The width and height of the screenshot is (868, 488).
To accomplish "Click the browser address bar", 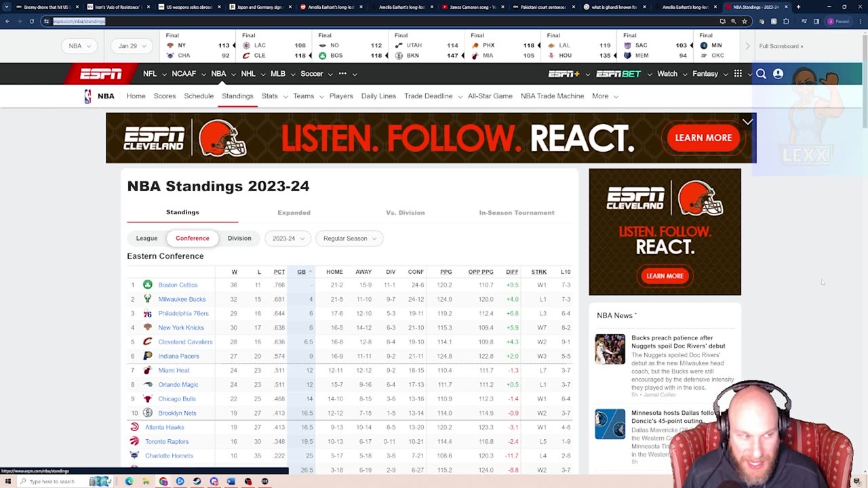I will (380, 21).
